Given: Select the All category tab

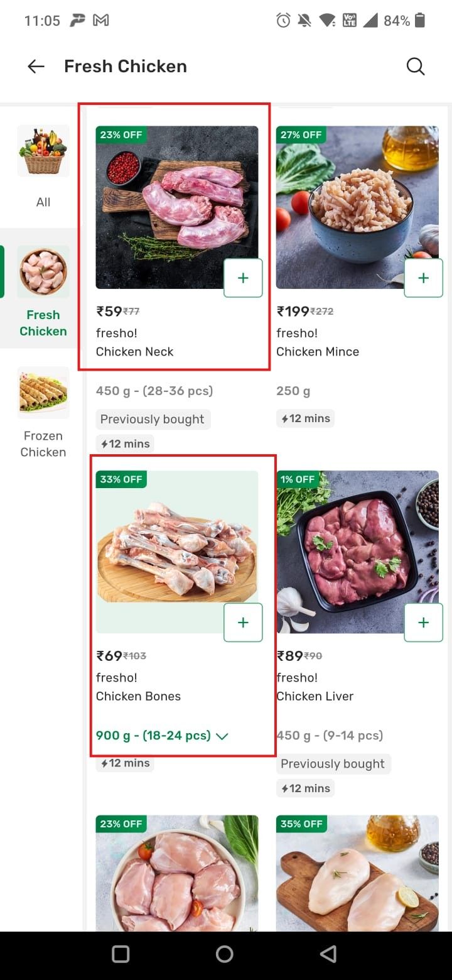Looking at the screenshot, I should (x=43, y=166).
